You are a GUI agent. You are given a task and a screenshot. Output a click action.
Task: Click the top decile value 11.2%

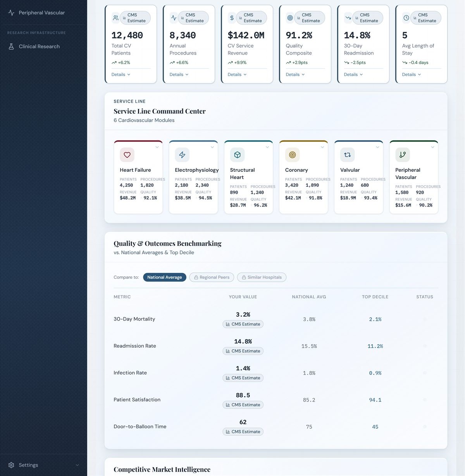[375, 346]
